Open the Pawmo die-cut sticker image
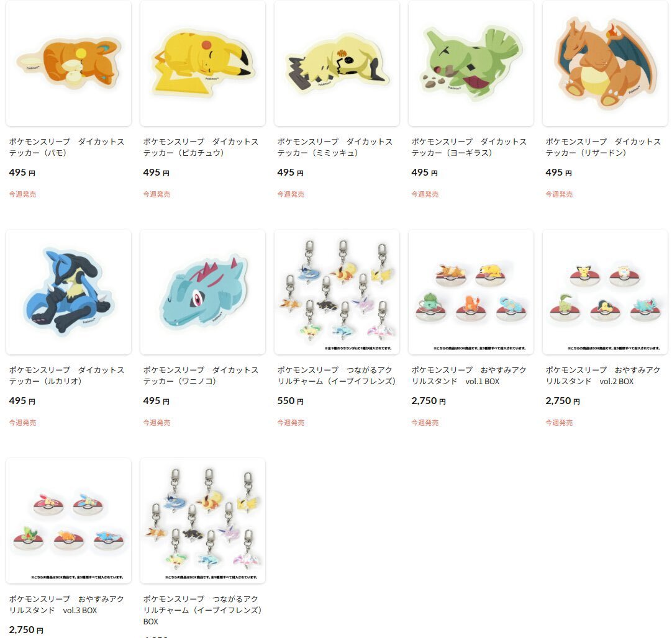Screen dimensions: 672x638 [68, 63]
